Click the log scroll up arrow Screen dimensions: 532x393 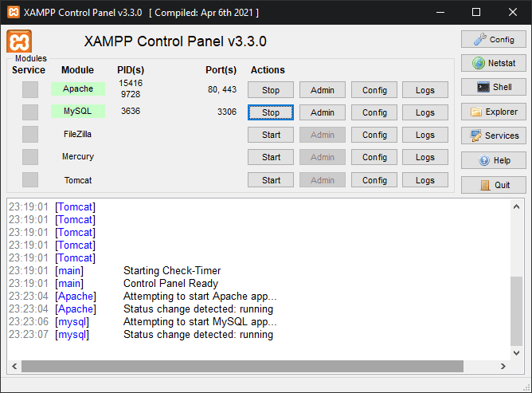(516, 206)
